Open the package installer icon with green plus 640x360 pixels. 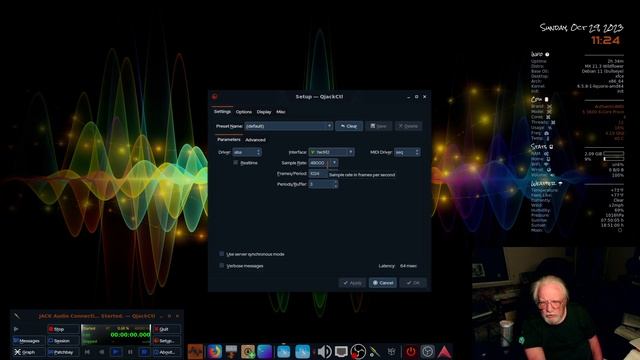tap(248, 351)
